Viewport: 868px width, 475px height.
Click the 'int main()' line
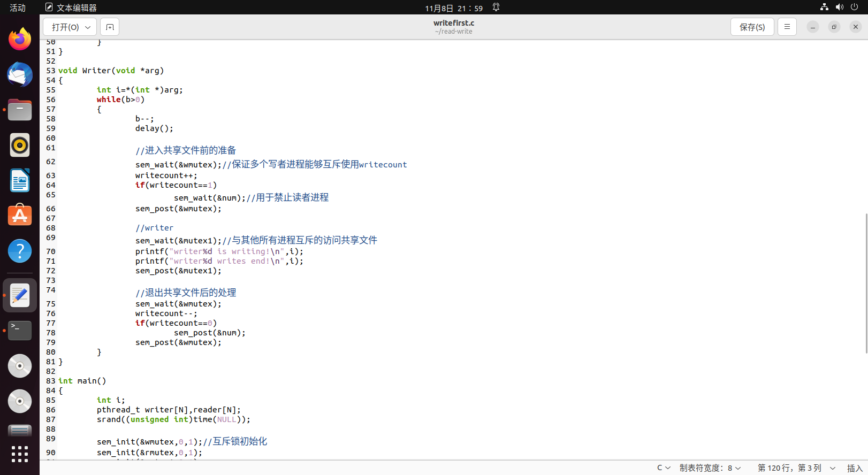pyautogui.click(x=82, y=381)
